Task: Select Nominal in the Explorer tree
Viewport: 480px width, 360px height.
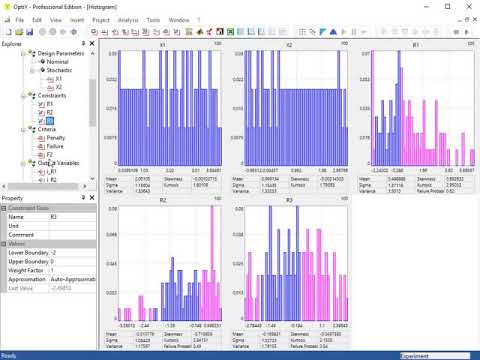Action: point(57,62)
